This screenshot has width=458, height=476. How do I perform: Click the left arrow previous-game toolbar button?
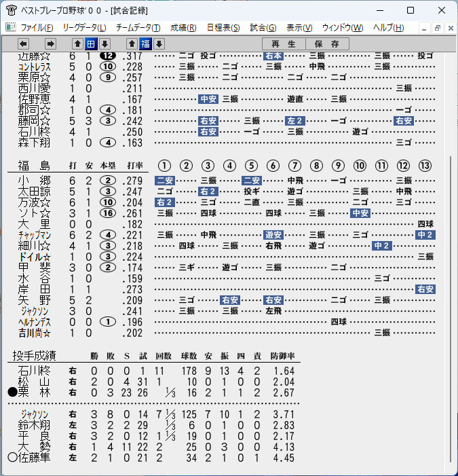(23, 44)
